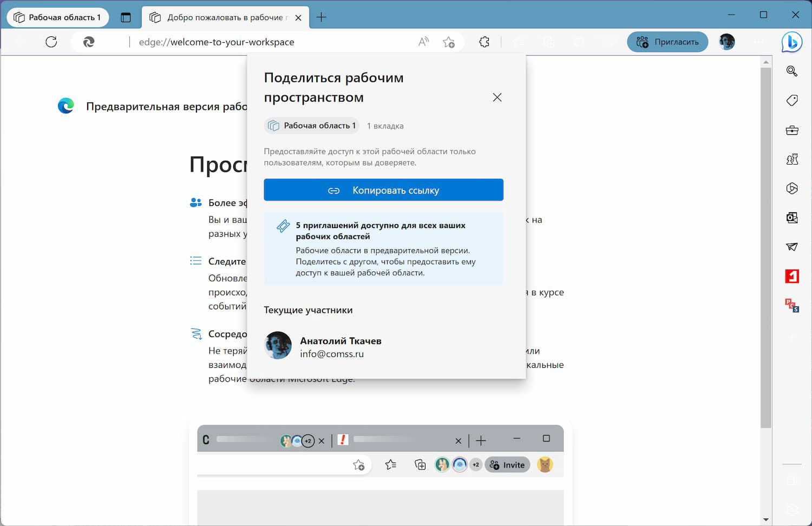Close the "Добро пожаловать" tab

pyautogui.click(x=298, y=17)
